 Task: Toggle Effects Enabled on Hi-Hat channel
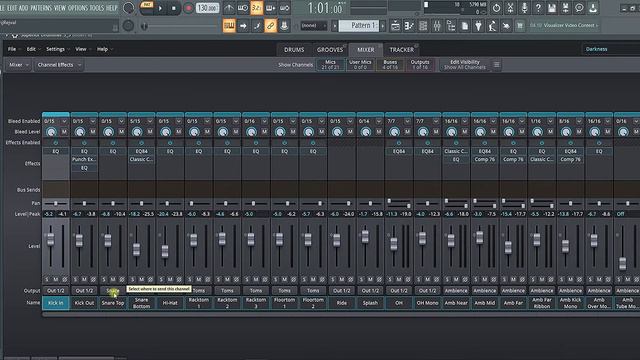[170, 143]
